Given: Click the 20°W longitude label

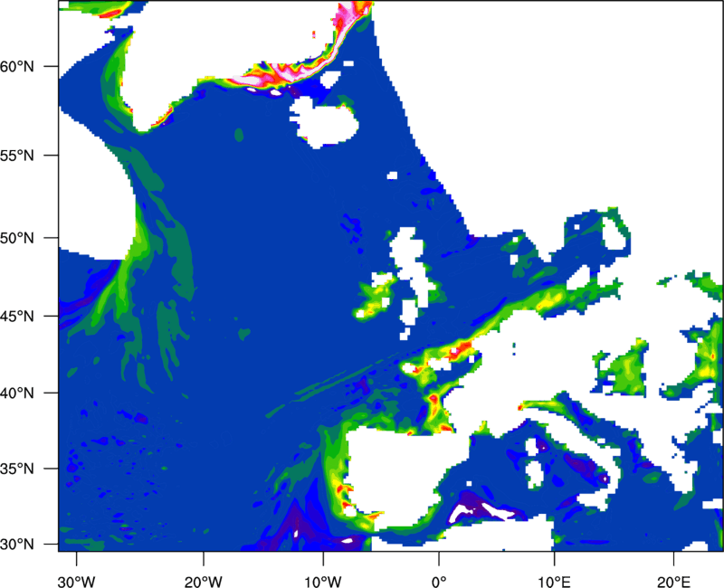Looking at the screenshot, I should [204, 582].
